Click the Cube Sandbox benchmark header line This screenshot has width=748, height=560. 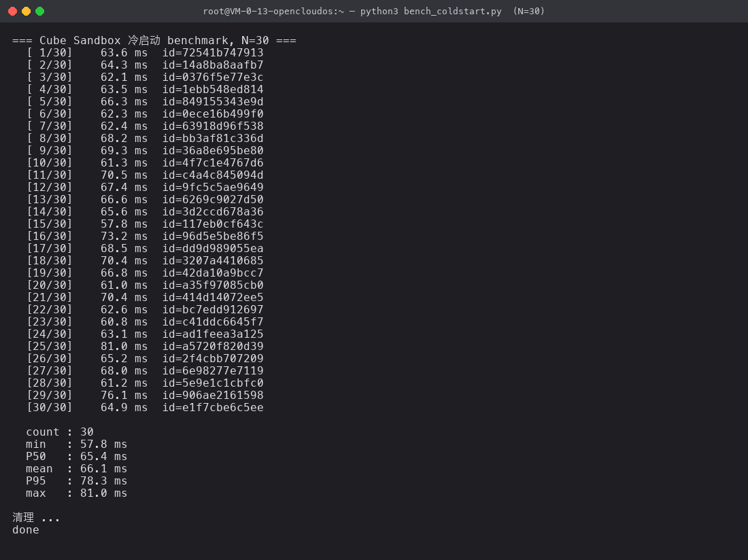[154, 41]
